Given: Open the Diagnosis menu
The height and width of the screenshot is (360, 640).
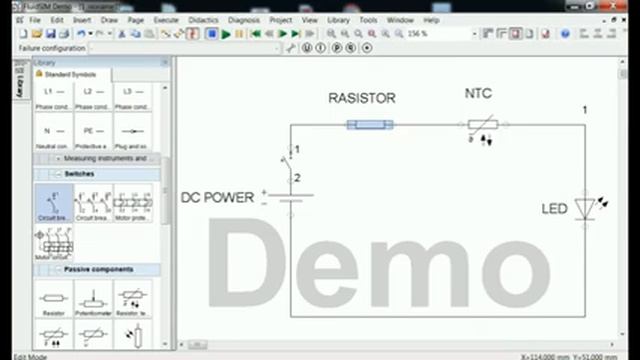Looking at the screenshot, I should pos(244,20).
